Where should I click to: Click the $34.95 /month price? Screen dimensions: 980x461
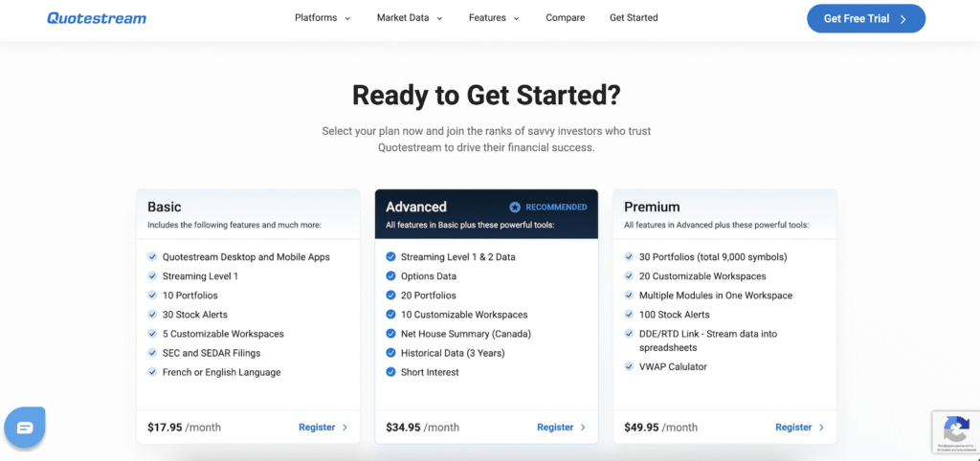[x=422, y=428]
